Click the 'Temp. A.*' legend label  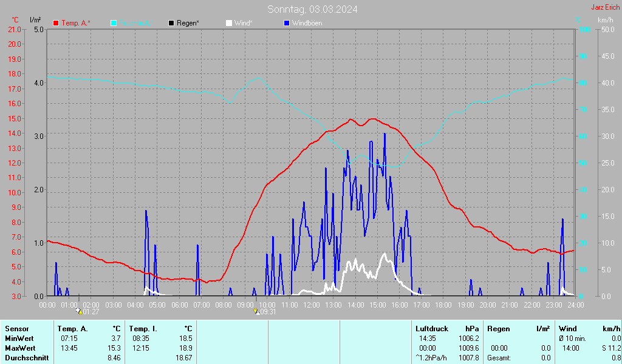click(76, 24)
